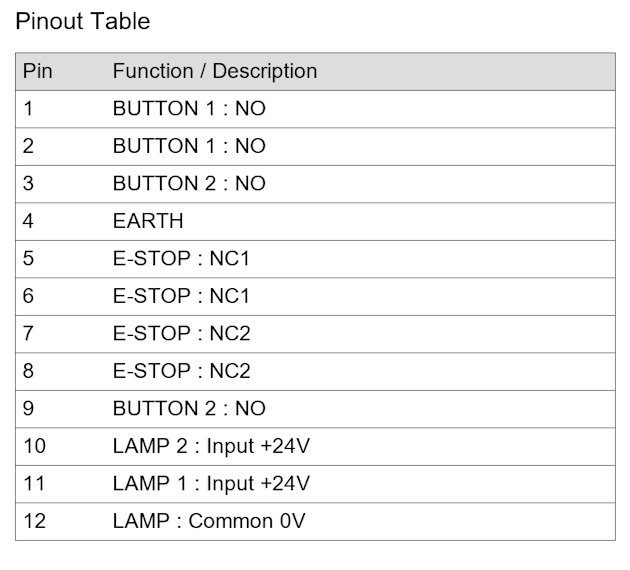Click pin 8 E-STOP : NC2 text
The height and width of the screenshot is (570, 630).
coord(181,371)
